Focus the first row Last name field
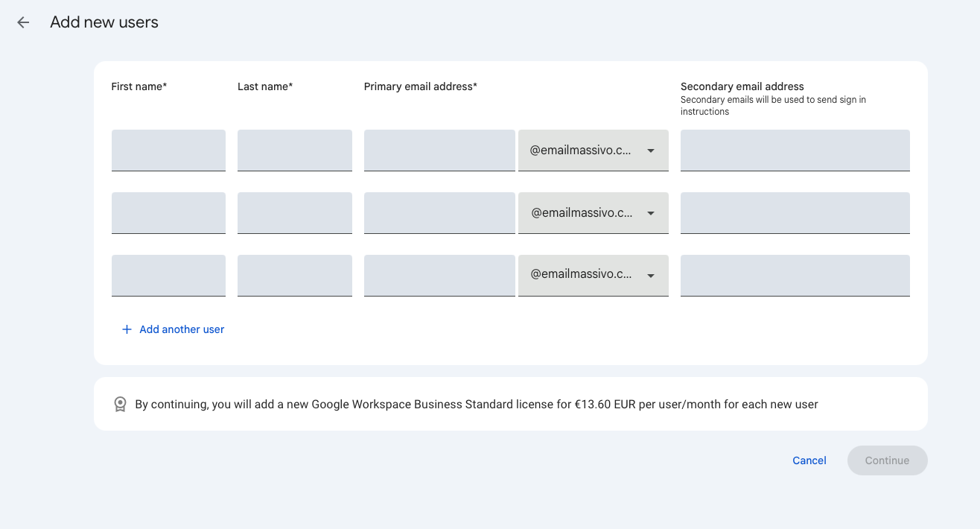980x529 pixels. click(294, 151)
